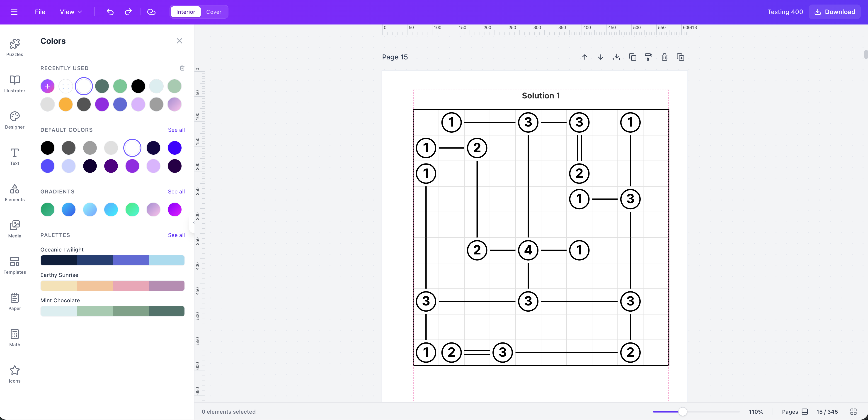Open the Puzzles panel
868x420 pixels.
coord(15,47)
